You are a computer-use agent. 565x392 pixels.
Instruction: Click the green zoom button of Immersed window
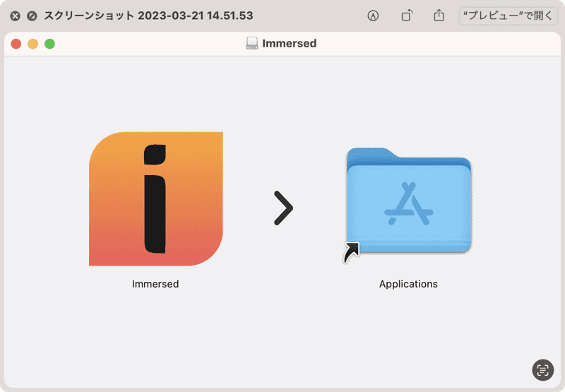coord(49,44)
